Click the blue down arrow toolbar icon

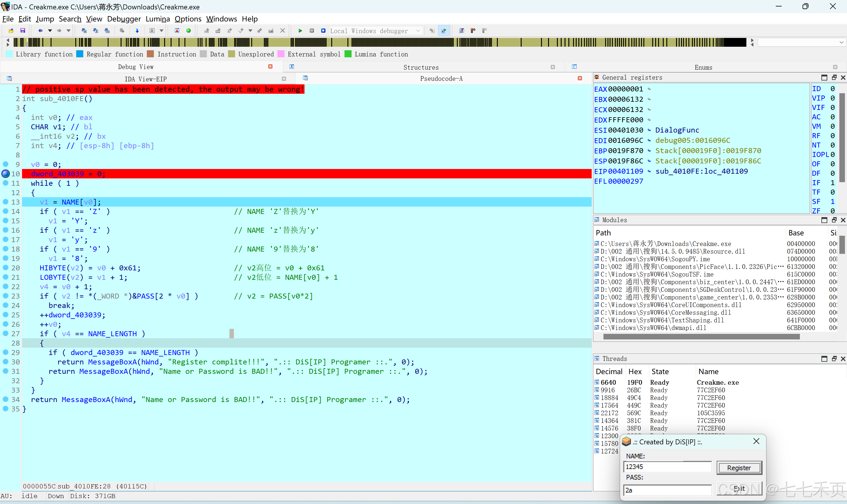[137, 31]
